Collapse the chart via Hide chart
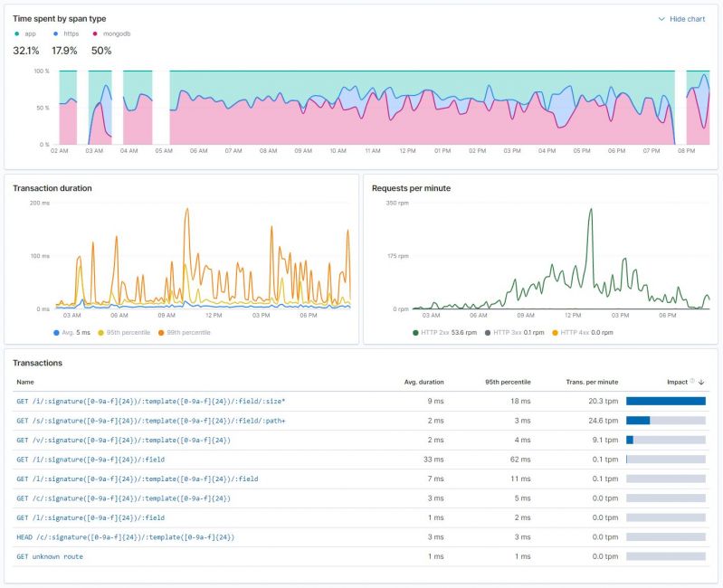This screenshot has width=723, height=588. pyautogui.click(x=682, y=19)
